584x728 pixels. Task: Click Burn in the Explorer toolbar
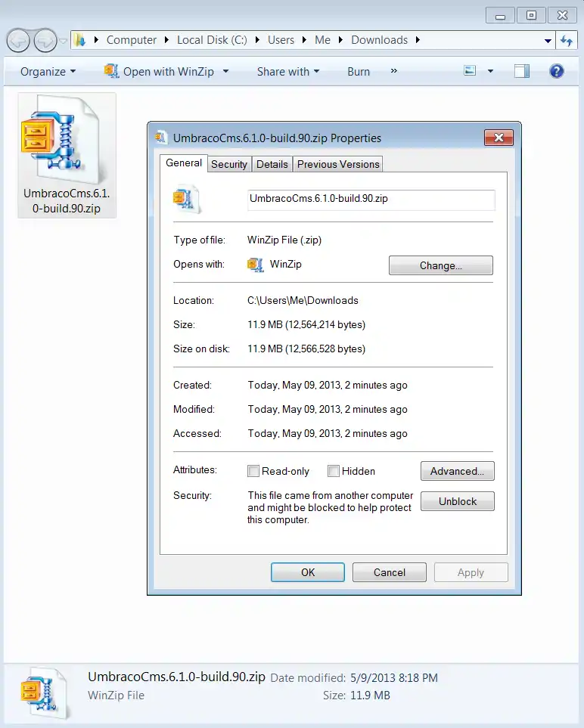[x=359, y=72]
